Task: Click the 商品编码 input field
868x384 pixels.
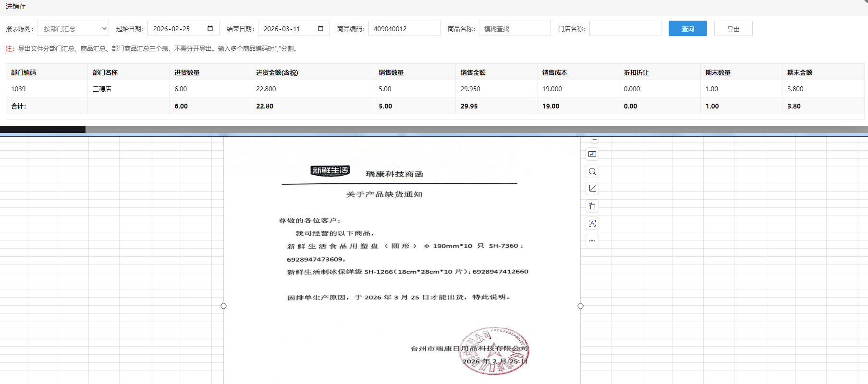Action: (x=404, y=29)
